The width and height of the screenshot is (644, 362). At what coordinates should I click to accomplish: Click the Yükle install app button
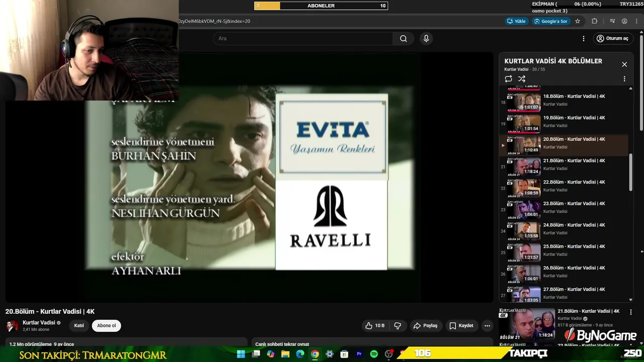(517, 21)
